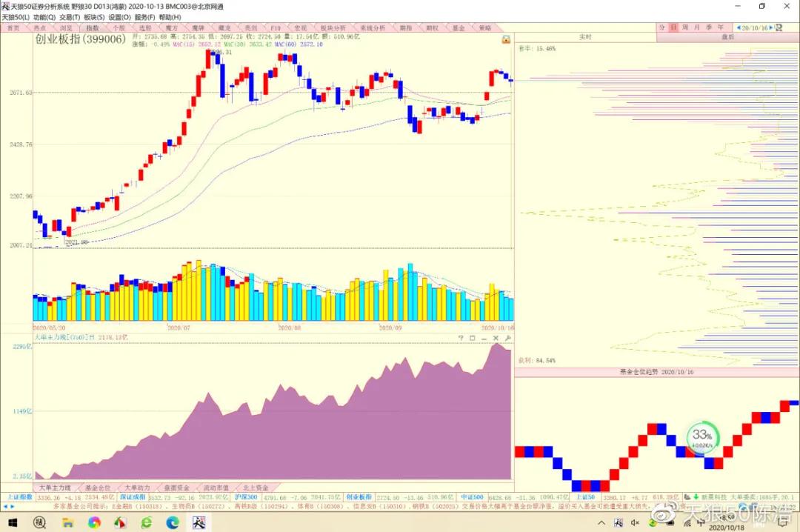Open the Sogou search taskbar icon

(x=40, y=522)
